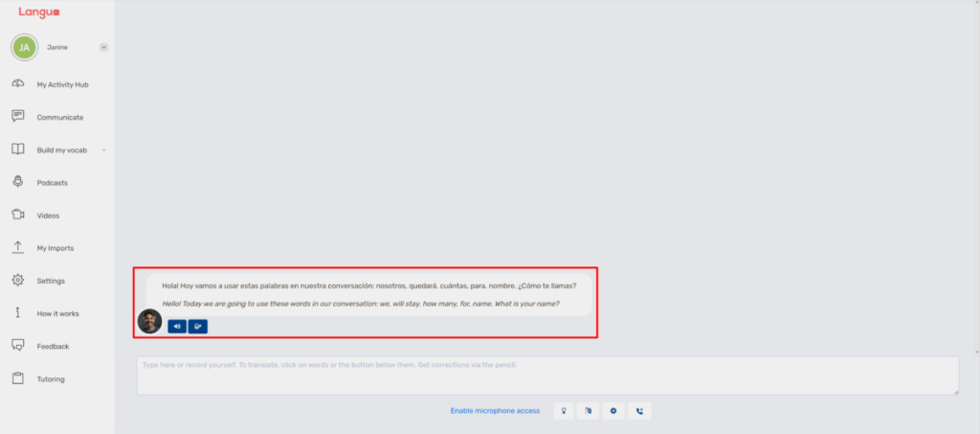Click the Build my vocab book icon
The height and width of the screenshot is (434, 980).
coord(18,149)
